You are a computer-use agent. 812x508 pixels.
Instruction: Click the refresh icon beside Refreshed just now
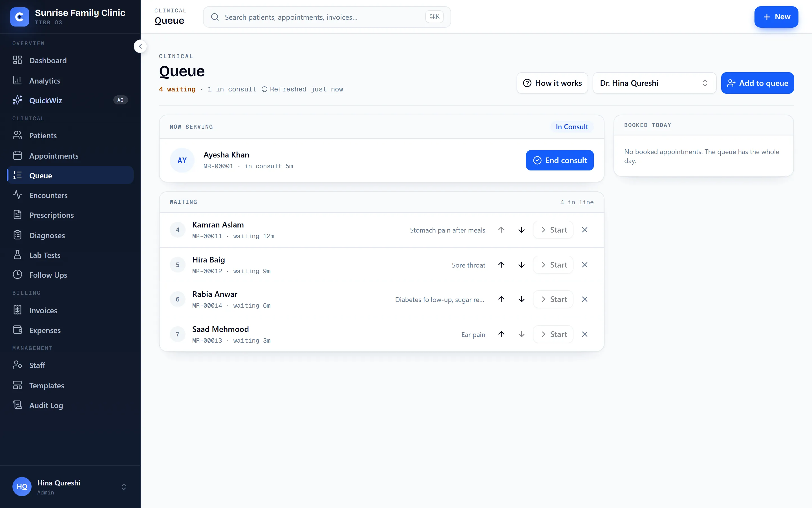(x=264, y=89)
